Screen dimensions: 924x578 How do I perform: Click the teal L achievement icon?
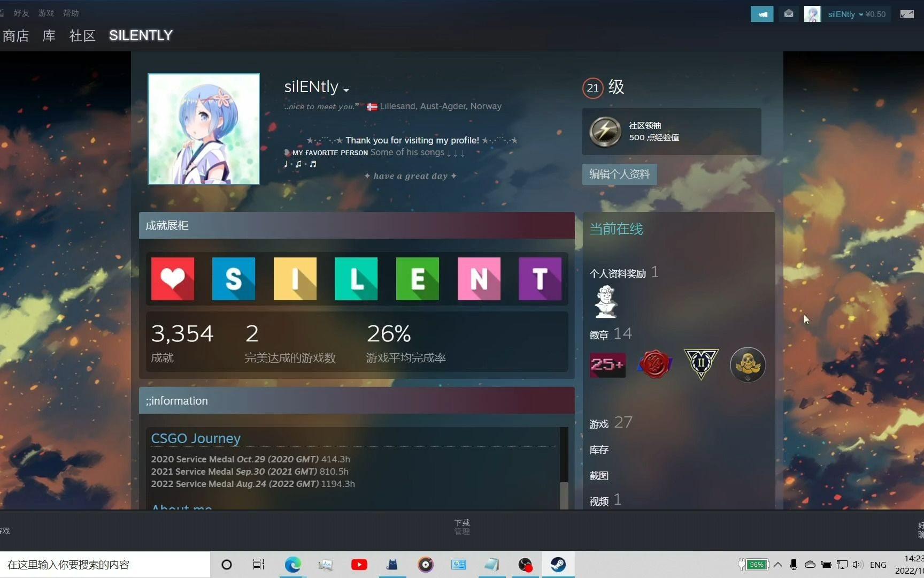pos(356,279)
